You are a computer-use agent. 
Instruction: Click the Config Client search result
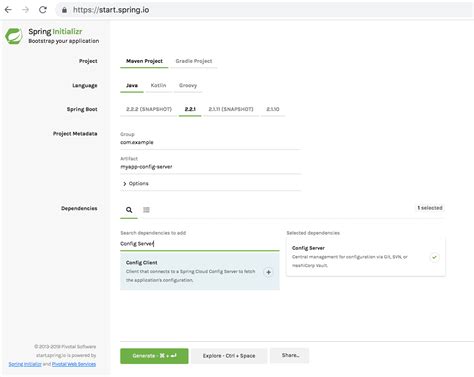pyautogui.click(x=200, y=271)
